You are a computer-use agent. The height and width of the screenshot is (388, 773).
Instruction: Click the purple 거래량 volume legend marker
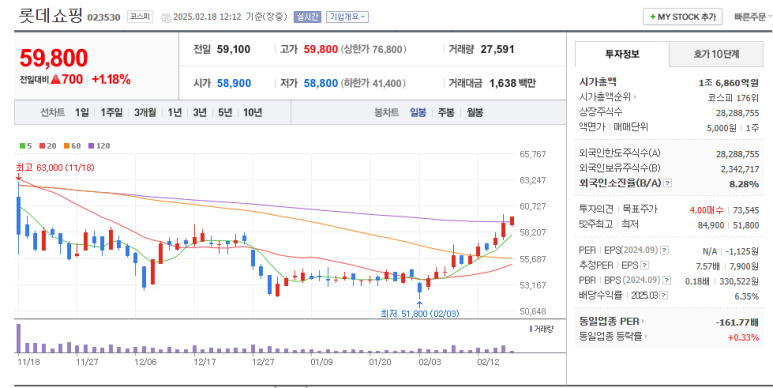531,329
